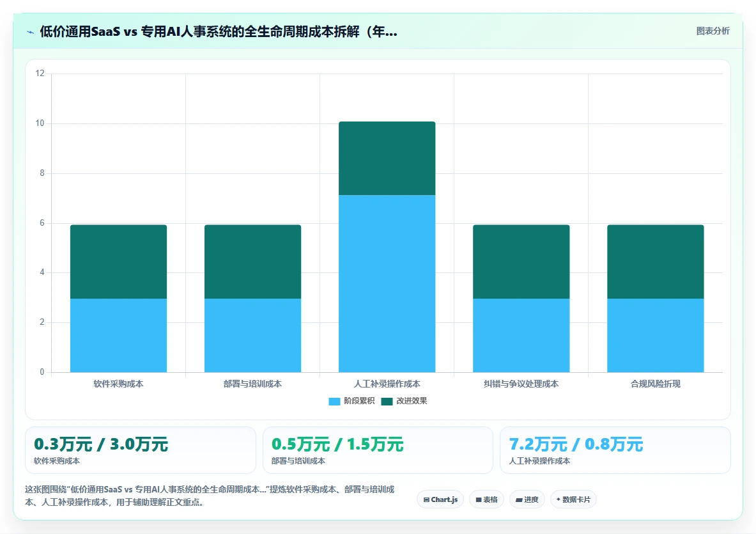
Task: Click the blue segment of 合规风险折现 bar
Action: (x=655, y=335)
